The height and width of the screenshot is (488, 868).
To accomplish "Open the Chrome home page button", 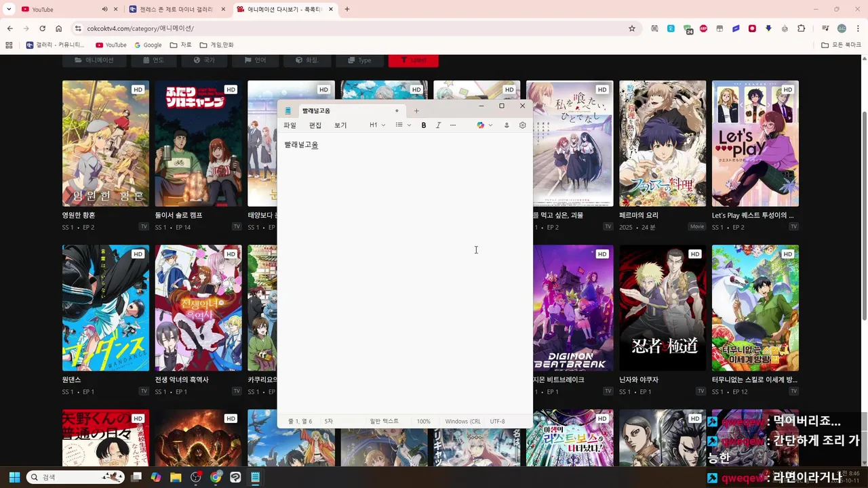I will (x=59, y=28).
